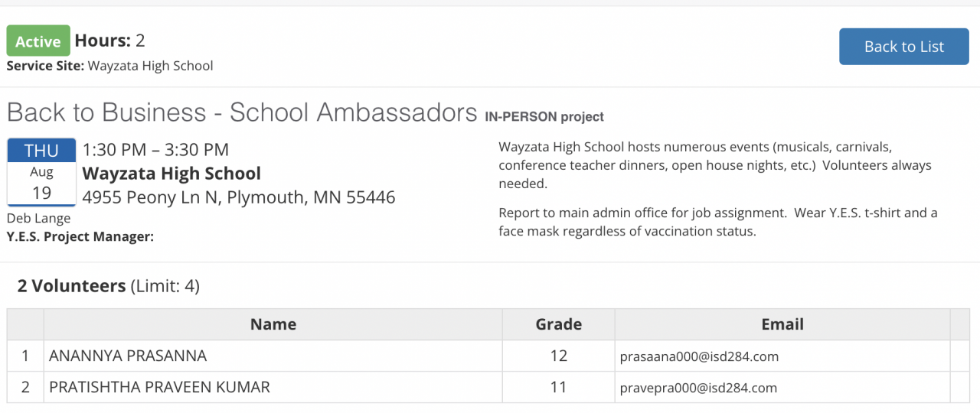The image size is (980, 413).
Task: Click the 1:30 PM – 3:30 PM time
Action: 155,150
